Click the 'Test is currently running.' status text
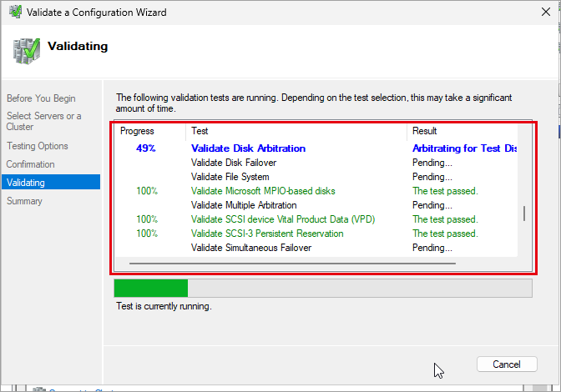561x392 pixels. click(x=164, y=306)
